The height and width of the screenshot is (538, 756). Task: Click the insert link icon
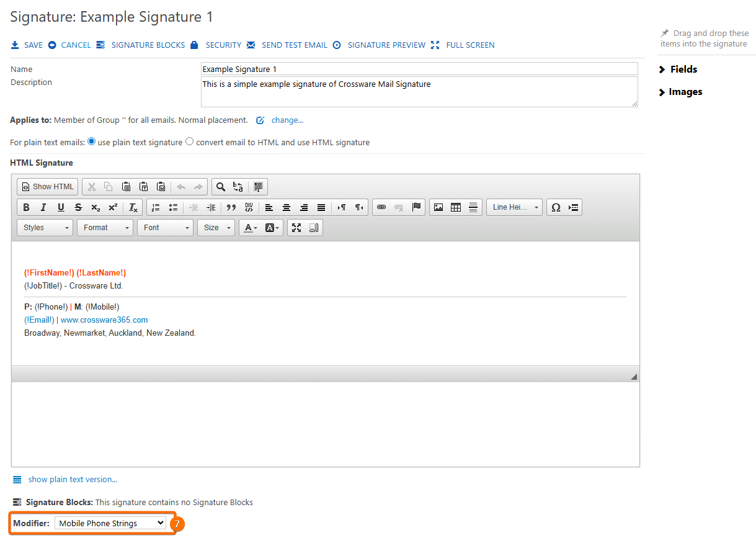(381, 207)
